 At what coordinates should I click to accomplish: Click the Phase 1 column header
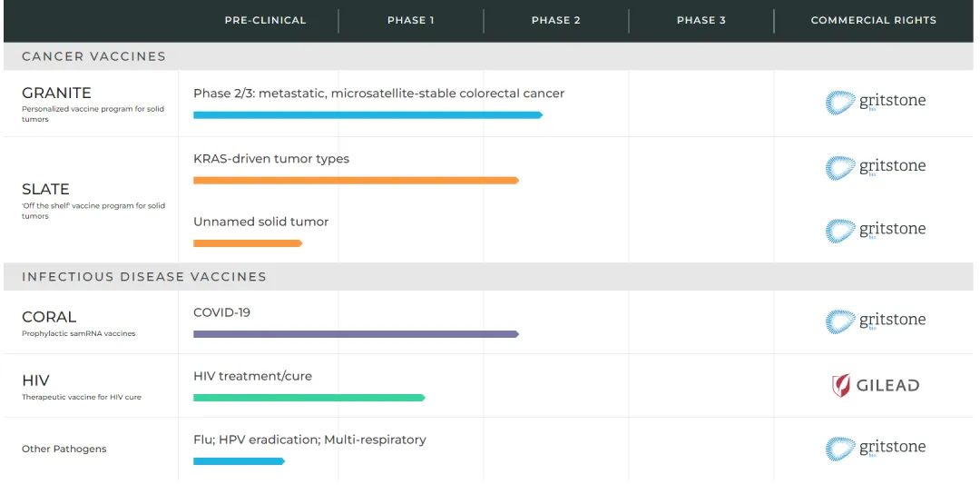410,20
